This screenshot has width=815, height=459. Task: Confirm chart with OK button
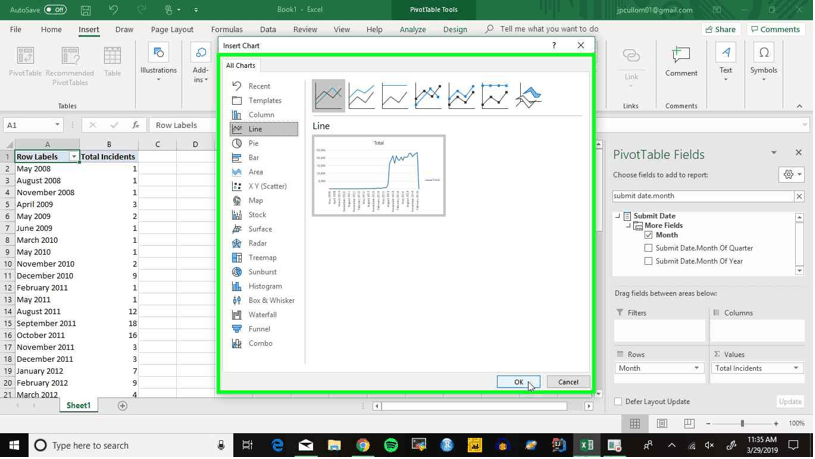(x=518, y=382)
